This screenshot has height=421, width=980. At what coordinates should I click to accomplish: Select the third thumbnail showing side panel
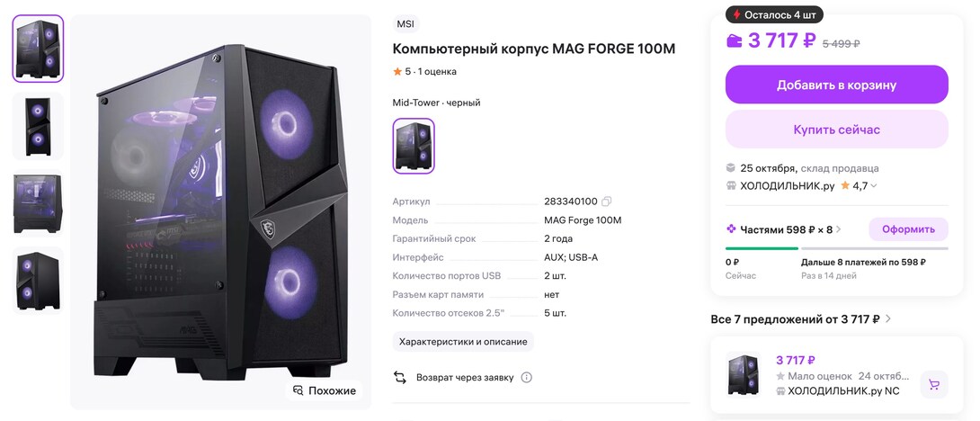point(38,203)
